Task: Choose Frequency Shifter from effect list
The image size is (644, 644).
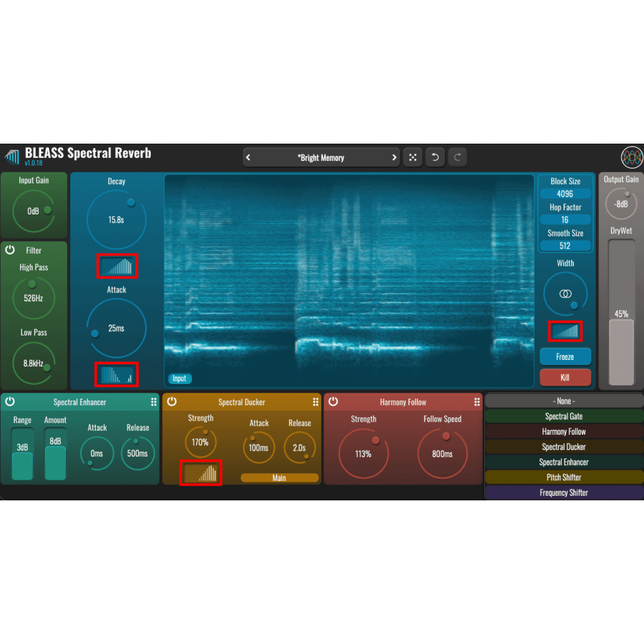Action: pyautogui.click(x=564, y=493)
